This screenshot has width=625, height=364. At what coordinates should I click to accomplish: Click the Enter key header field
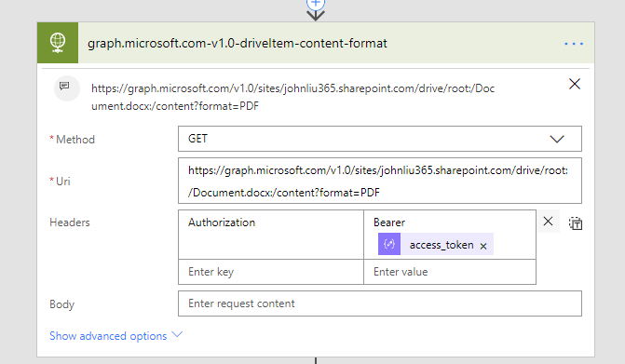pyautogui.click(x=271, y=272)
